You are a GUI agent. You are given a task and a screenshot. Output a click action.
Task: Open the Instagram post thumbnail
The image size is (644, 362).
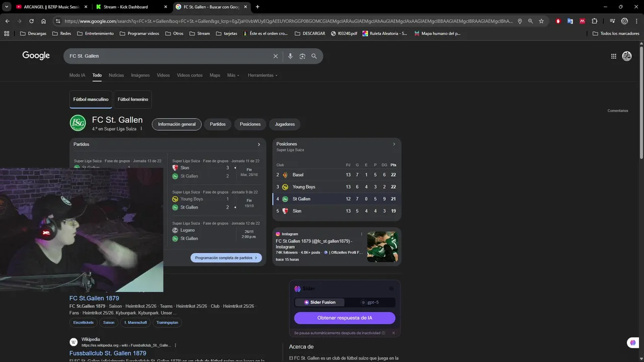(382, 247)
